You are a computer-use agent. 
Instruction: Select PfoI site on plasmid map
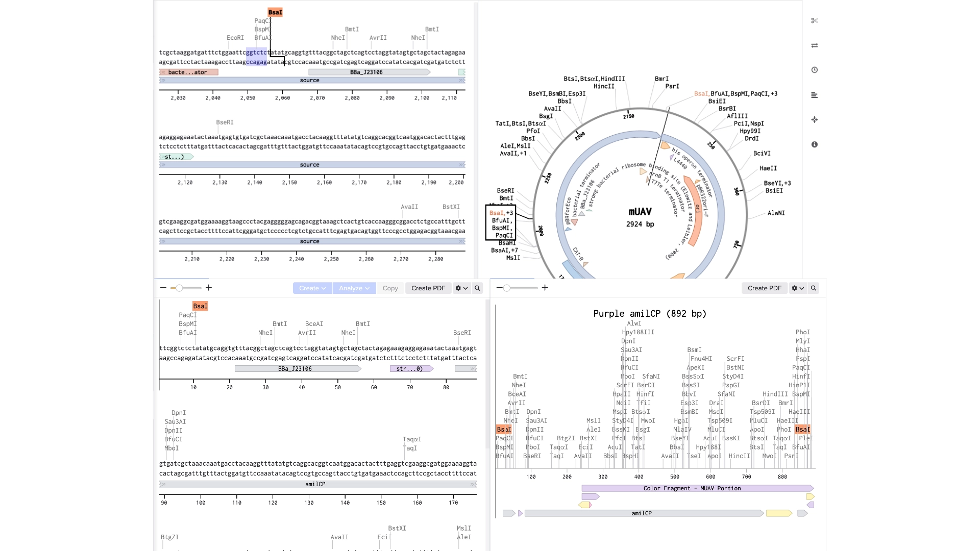533,131
